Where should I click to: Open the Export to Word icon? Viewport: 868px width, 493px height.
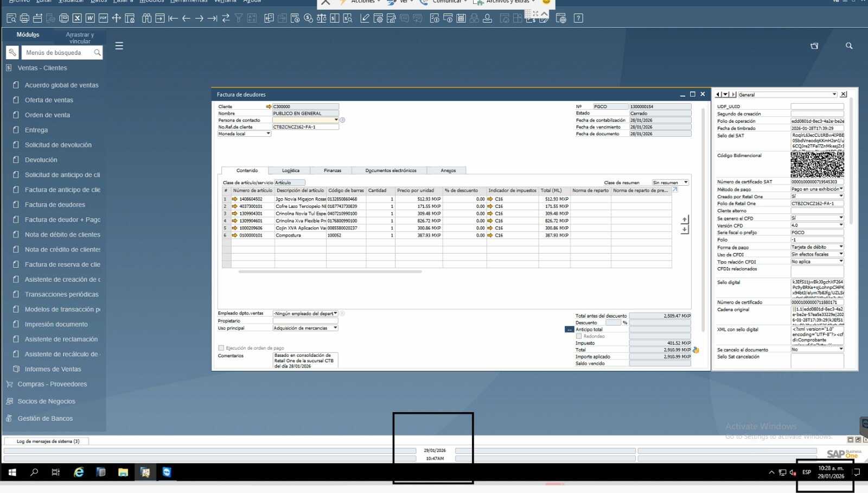pyautogui.click(x=90, y=18)
